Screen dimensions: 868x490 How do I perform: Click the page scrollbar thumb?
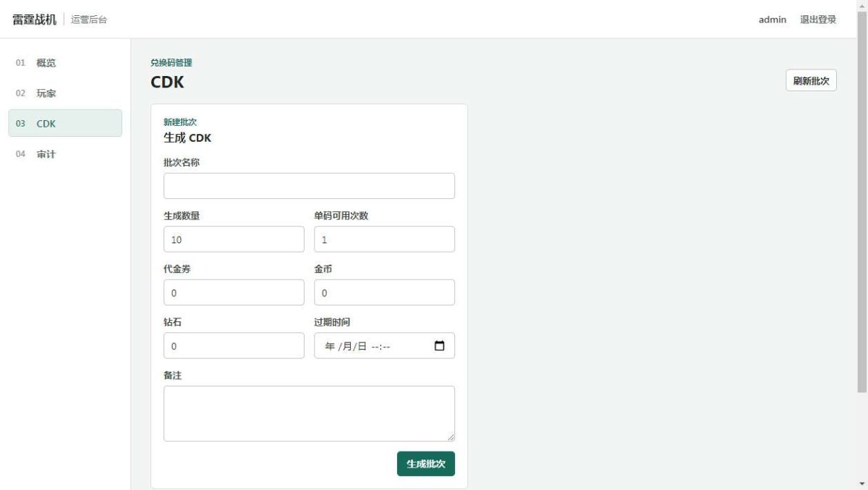(x=861, y=203)
